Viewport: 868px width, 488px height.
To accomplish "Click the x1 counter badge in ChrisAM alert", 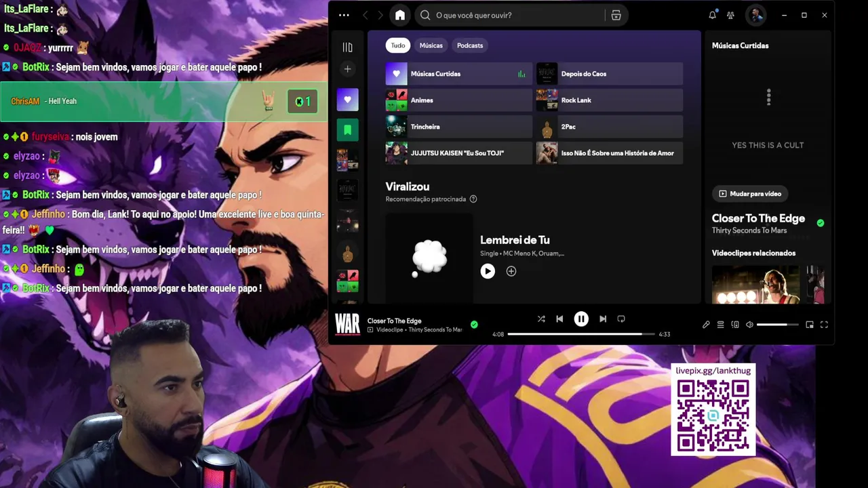I will coord(302,102).
